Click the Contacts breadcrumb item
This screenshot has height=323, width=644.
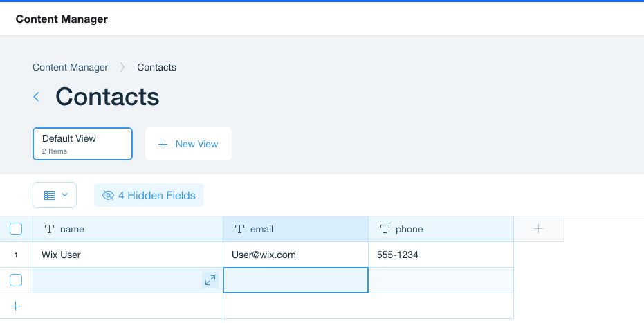click(x=156, y=67)
